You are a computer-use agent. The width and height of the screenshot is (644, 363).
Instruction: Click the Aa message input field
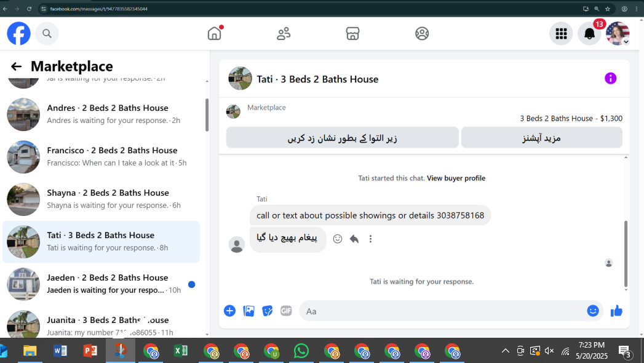[x=442, y=311]
